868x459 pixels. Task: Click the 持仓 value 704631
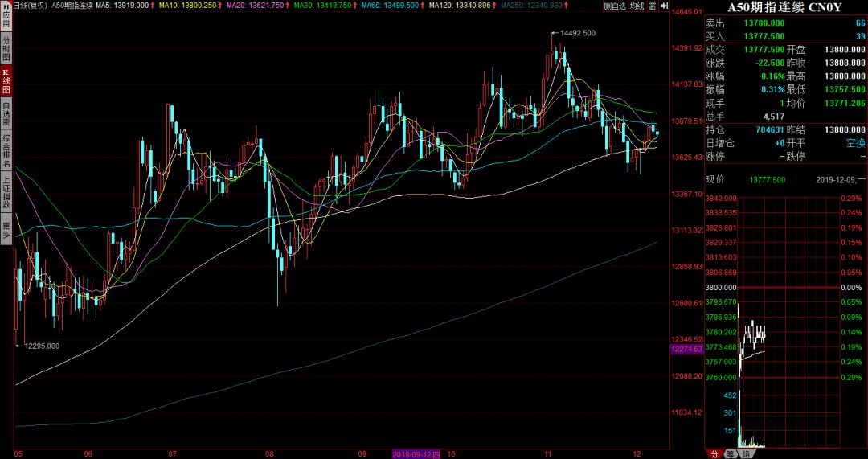(x=768, y=130)
